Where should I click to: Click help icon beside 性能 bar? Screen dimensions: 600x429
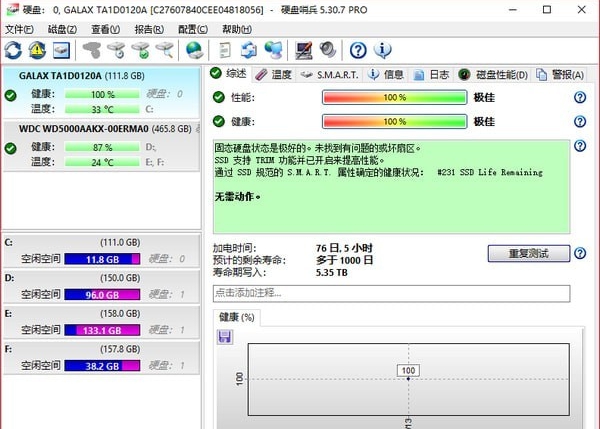click(x=580, y=97)
